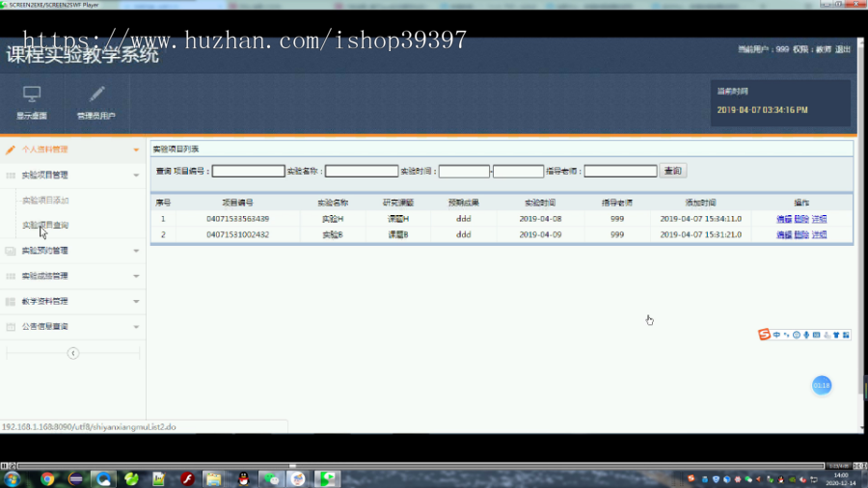Click the cell 04071533563439

[x=238, y=219]
